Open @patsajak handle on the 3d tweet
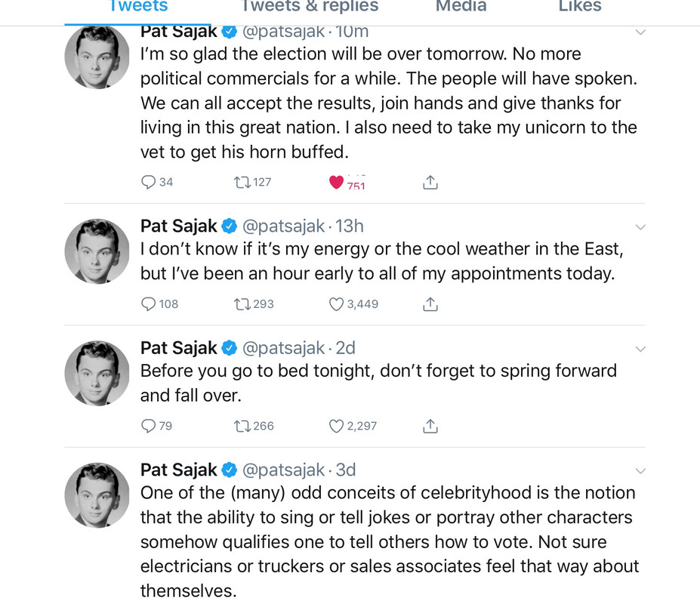This screenshot has height=604, width=700. (283, 470)
